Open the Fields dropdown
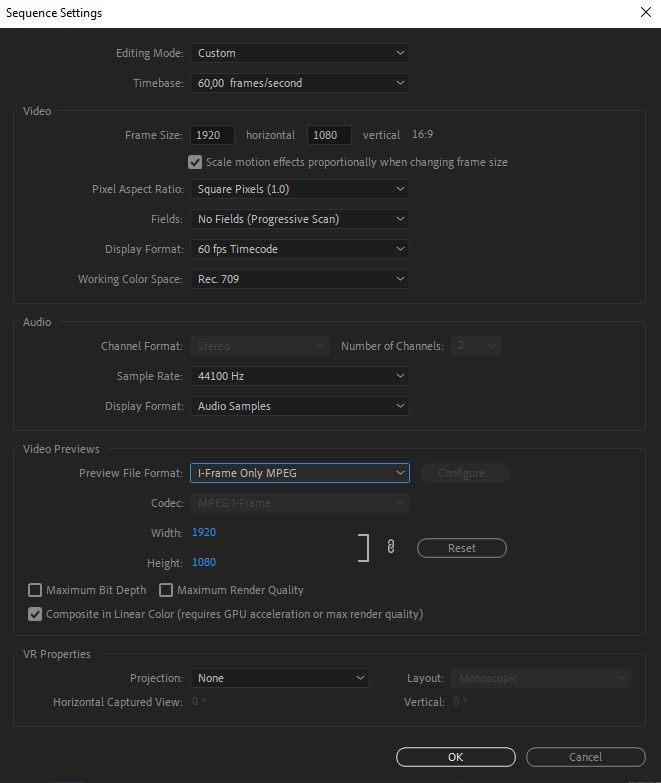Image resolution: width=661 pixels, height=783 pixels. [x=300, y=219]
